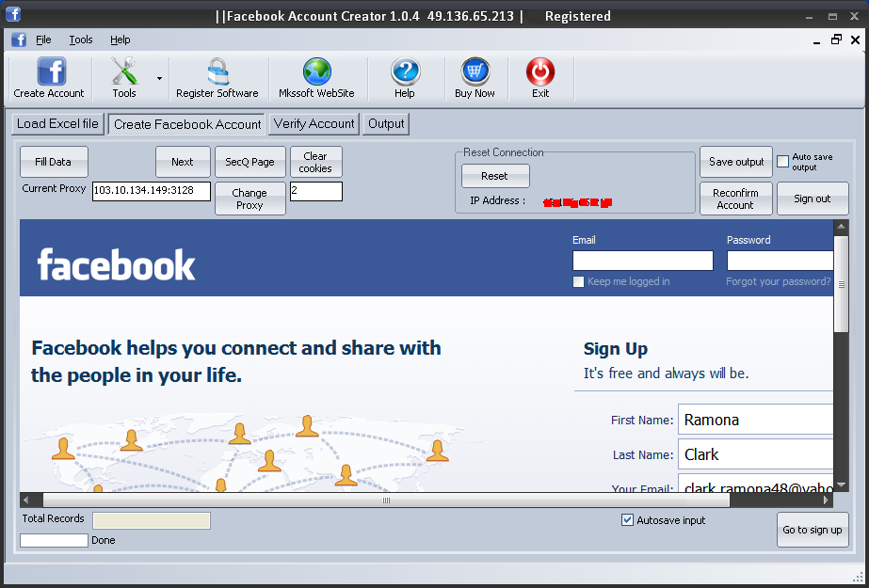Click the Reset connection button
This screenshot has height=588, width=869.
[494, 175]
